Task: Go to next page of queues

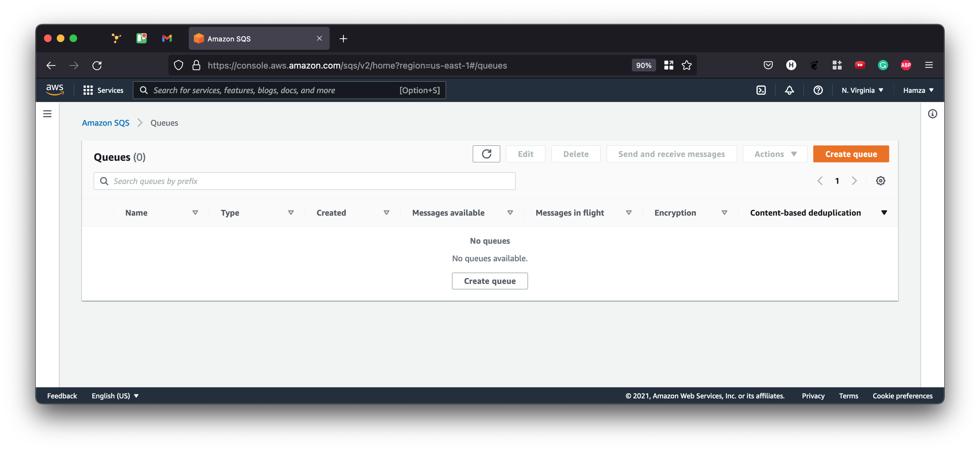Action: 854,181
